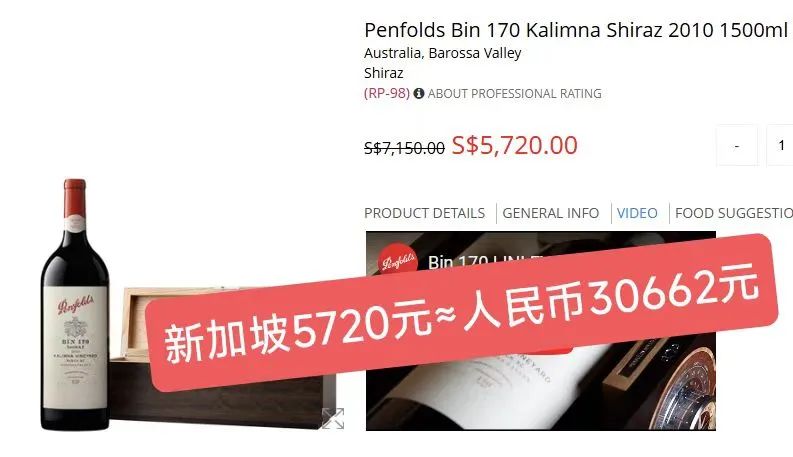Viewport: 793px width, 457px height.
Task: Click the Shiraz grape variety label
Action: pyautogui.click(x=383, y=73)
